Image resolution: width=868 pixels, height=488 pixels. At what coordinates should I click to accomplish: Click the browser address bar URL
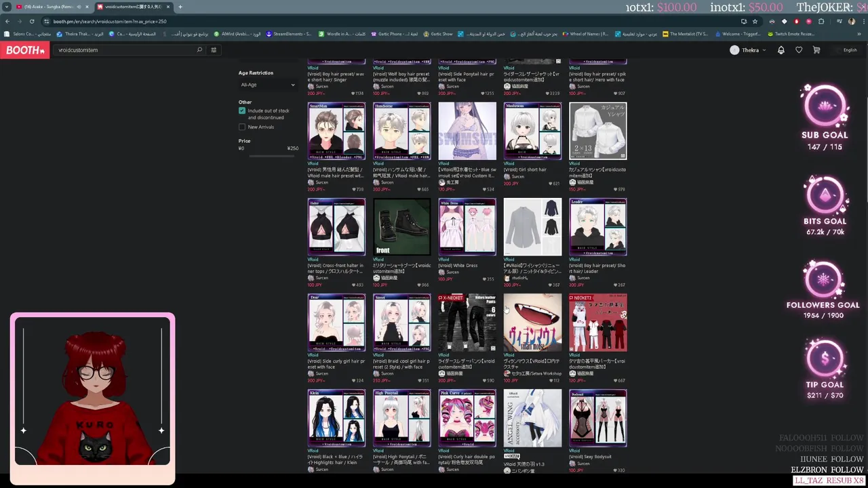tap(109, 21)
